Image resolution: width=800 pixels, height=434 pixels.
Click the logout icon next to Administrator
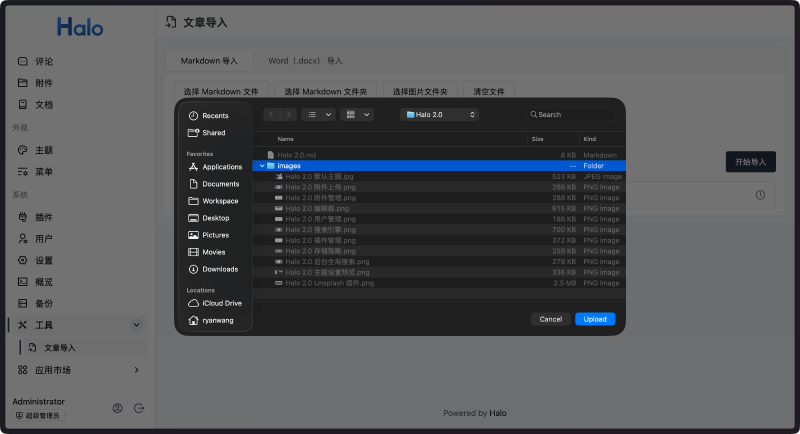pos(139,408)
